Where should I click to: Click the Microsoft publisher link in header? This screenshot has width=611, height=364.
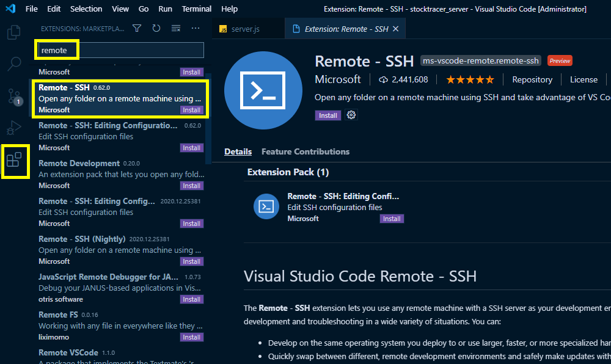pos(337,79)
